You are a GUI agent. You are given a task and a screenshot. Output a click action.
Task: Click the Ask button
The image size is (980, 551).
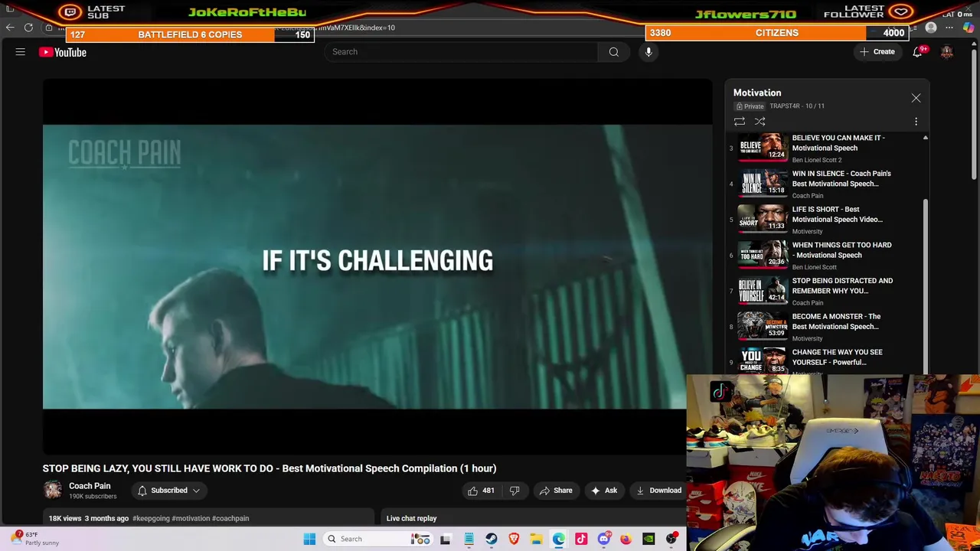(604, 491)
